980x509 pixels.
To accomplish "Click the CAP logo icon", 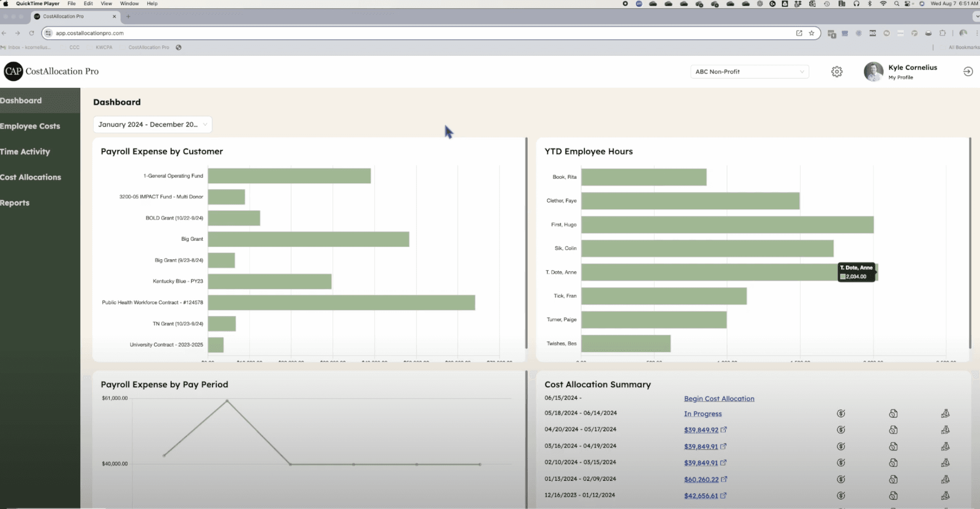I will [13, 71].
